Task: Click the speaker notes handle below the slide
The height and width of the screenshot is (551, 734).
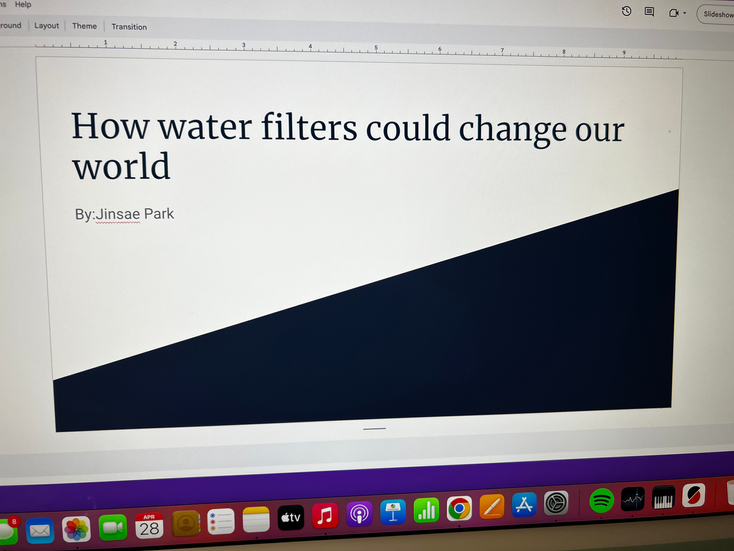Action: point(374,428)
